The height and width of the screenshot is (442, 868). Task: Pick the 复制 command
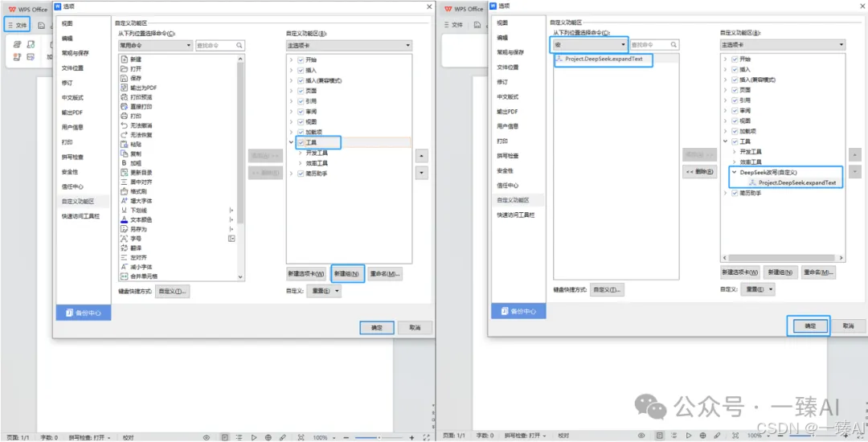[135, 153]
